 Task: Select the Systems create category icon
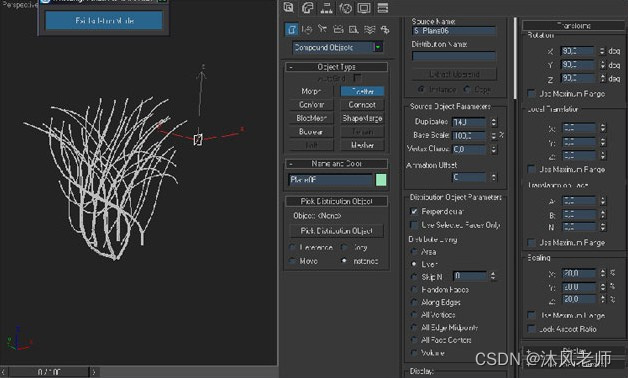[385, 29]
